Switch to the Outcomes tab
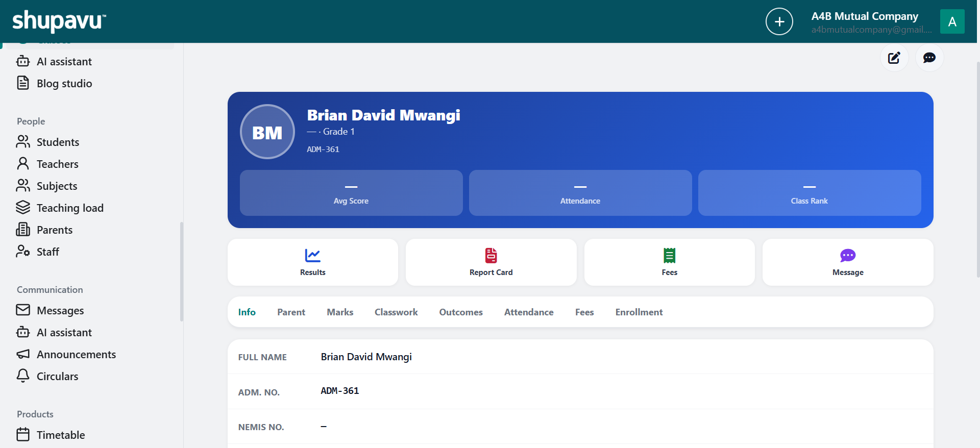The width and height of the screenshot is (980, 448). (461, 312)
